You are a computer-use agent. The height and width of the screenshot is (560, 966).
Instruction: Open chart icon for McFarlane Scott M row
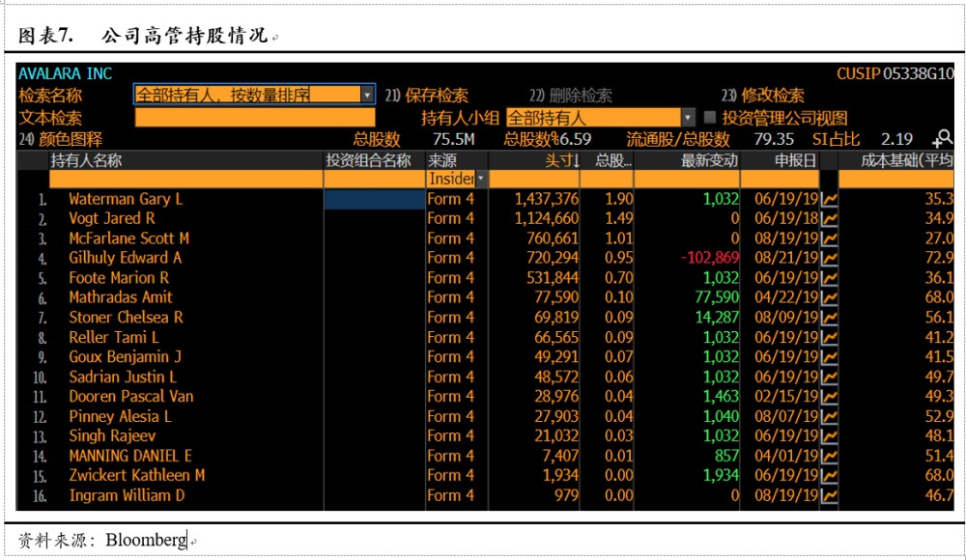pyautogui.click(x=829, y=238)
